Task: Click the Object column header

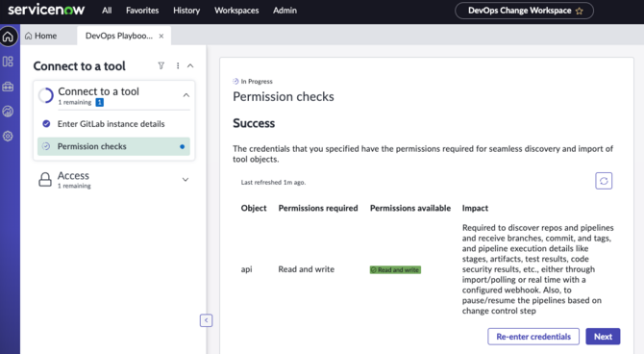Action: [254, 208]
